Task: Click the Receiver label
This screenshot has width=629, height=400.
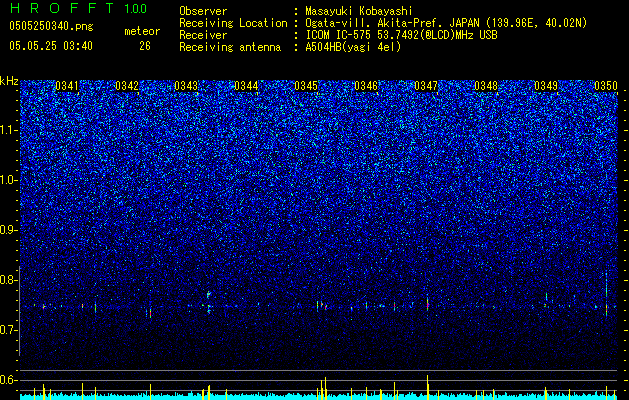Action: click(203, 35)
